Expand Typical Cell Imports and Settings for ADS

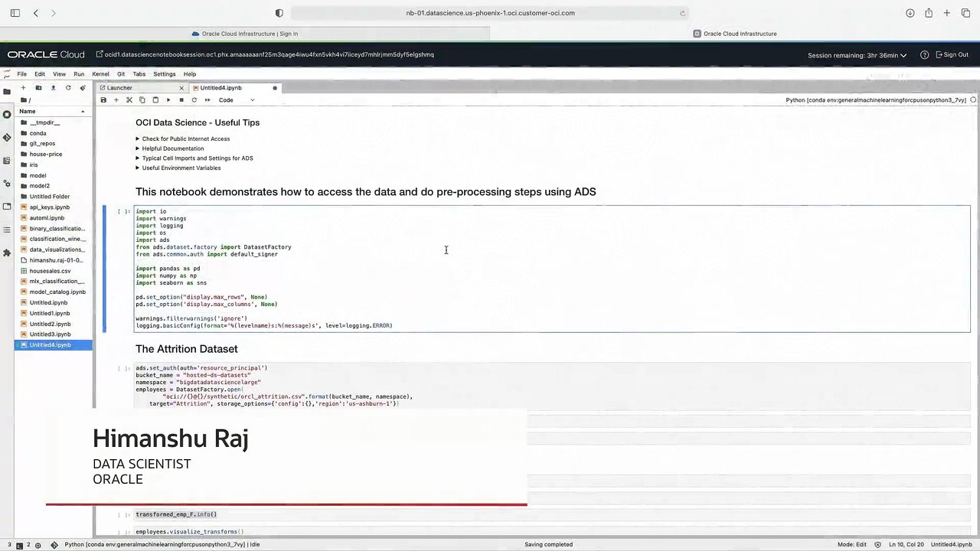(194, 158)
